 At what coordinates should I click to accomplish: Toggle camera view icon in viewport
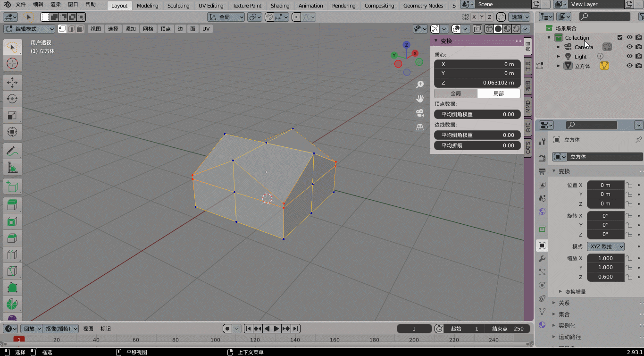point(419,113)
